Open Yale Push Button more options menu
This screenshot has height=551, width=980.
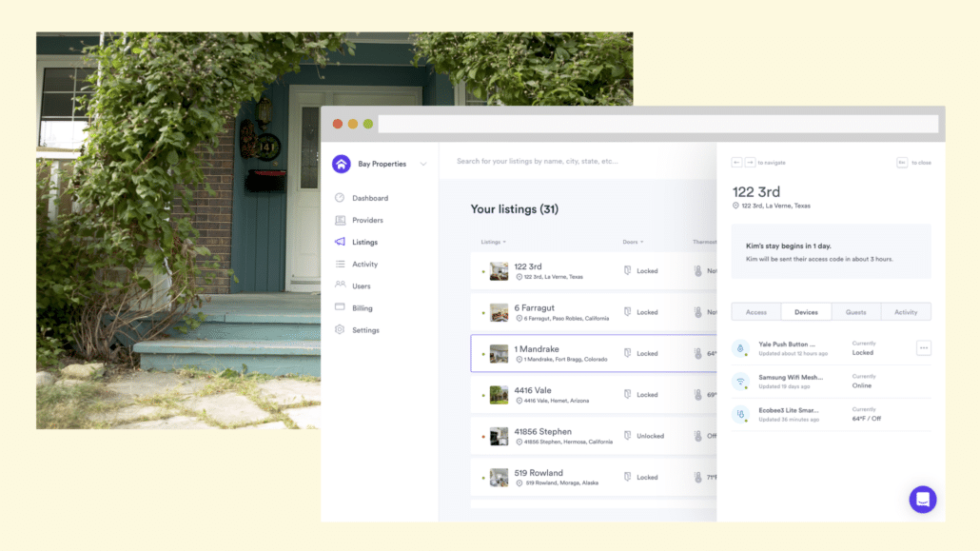924,347
